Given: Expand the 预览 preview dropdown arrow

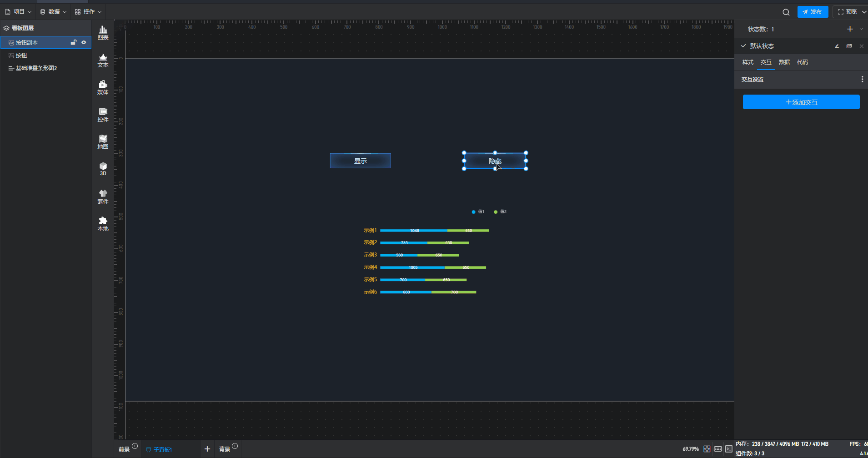Looking at the screenshot, I should [x=864, y=12].
